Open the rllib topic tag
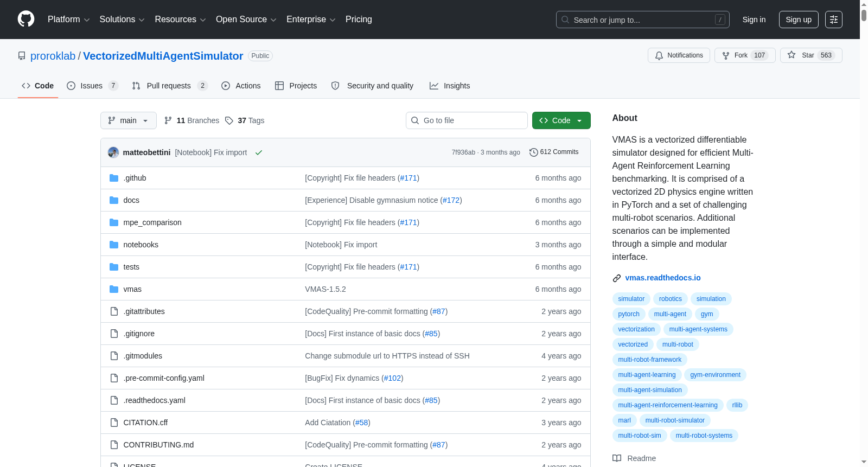The image size is (868, 467). pyautogui.click(x=737, y=405)
